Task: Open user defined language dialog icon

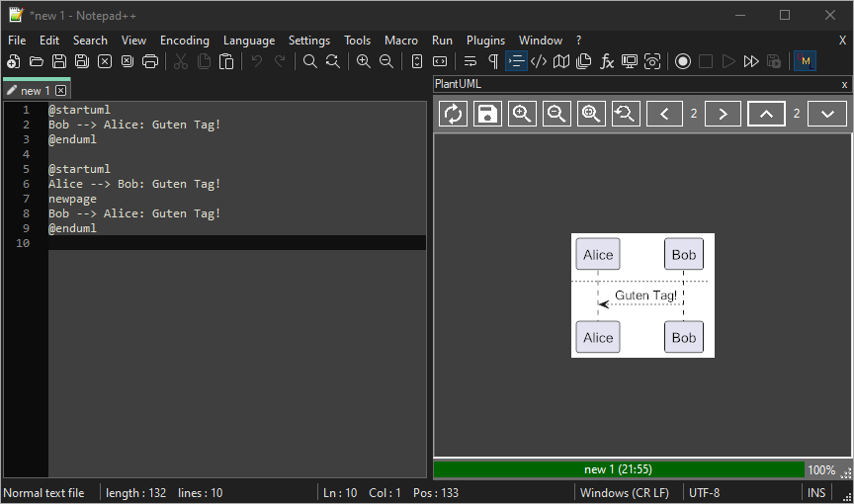Action: coord(539,61)
